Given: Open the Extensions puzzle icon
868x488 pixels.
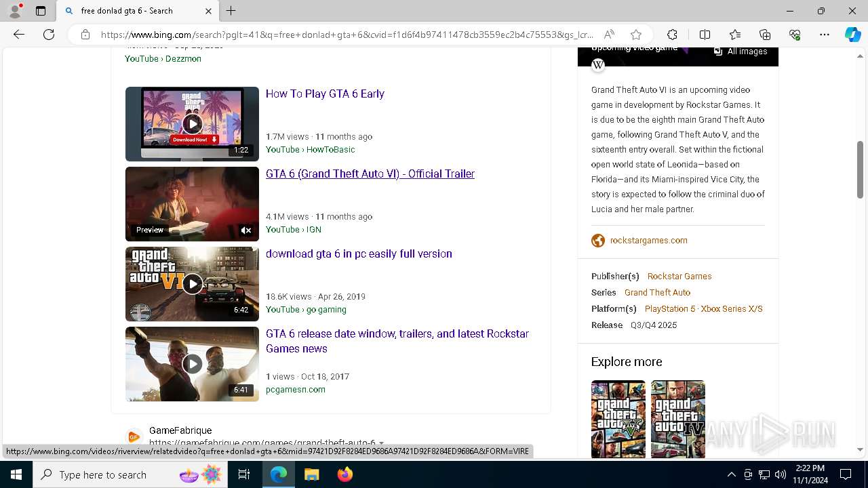Looking at the screenshot, I should [672, 35].
